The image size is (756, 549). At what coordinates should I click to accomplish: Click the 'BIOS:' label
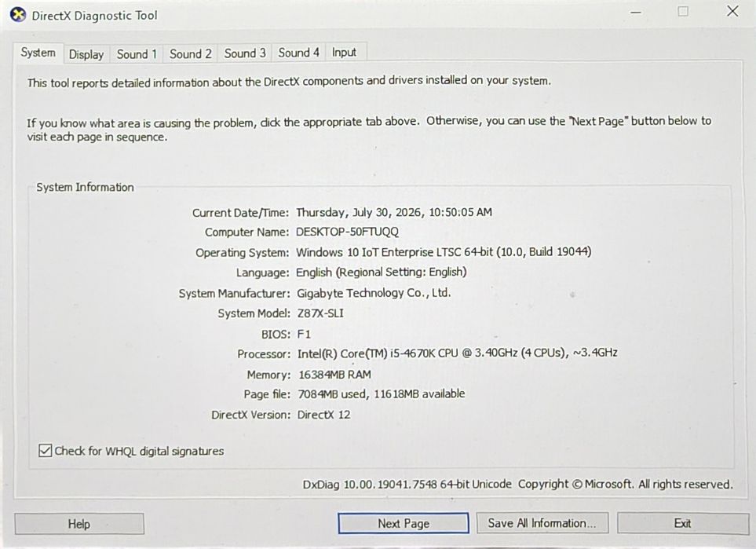coord(276,335)
